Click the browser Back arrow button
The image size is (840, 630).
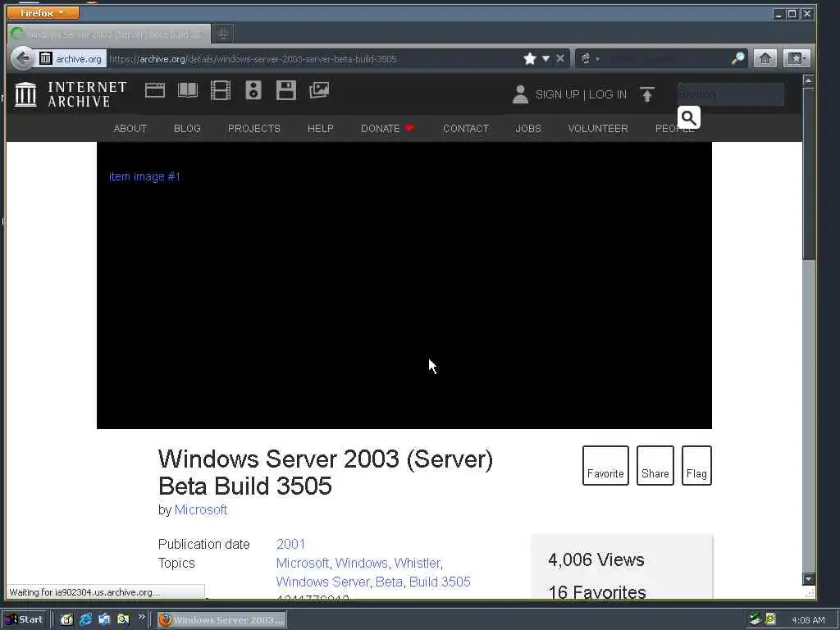(x=22, y=58)
